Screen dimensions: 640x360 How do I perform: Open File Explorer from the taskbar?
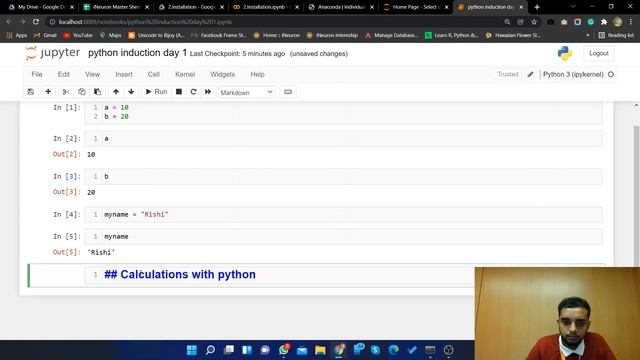click(320, 350)
